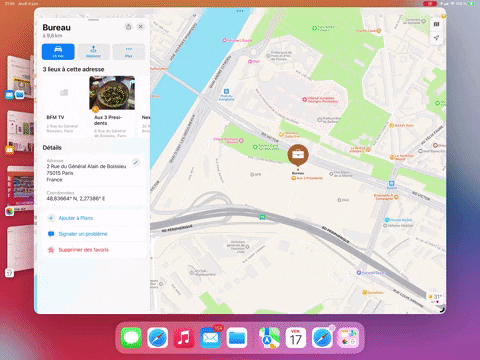Click the star icon beside Supprimer des favoris

point(51,250)
